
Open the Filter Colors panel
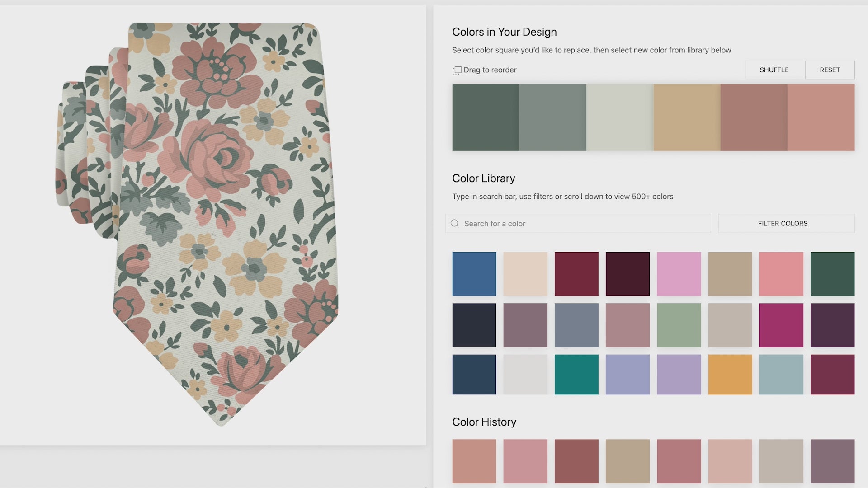point(786,224)
